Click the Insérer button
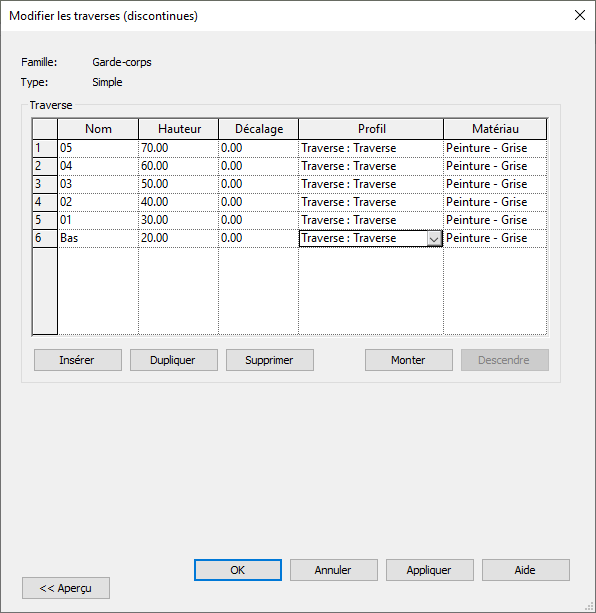This screenshot has width=596, height=613. pos(78,360)
